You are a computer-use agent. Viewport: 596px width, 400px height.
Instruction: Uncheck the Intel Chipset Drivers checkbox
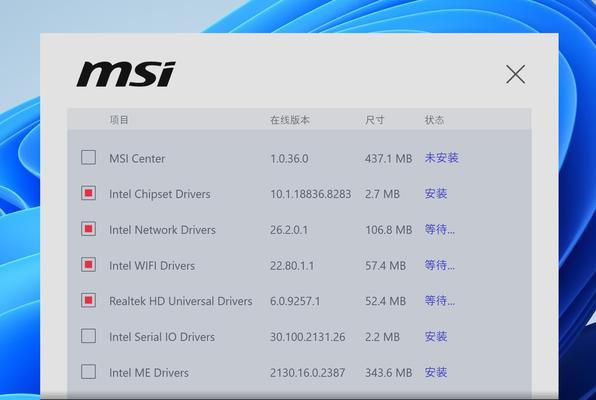click(x=88, y=193)
